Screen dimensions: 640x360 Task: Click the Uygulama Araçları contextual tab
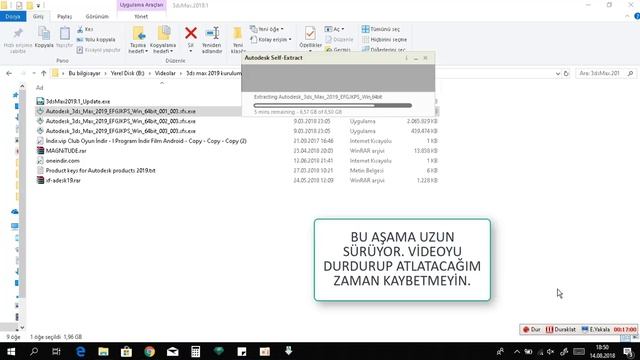[x=142, y=5]
